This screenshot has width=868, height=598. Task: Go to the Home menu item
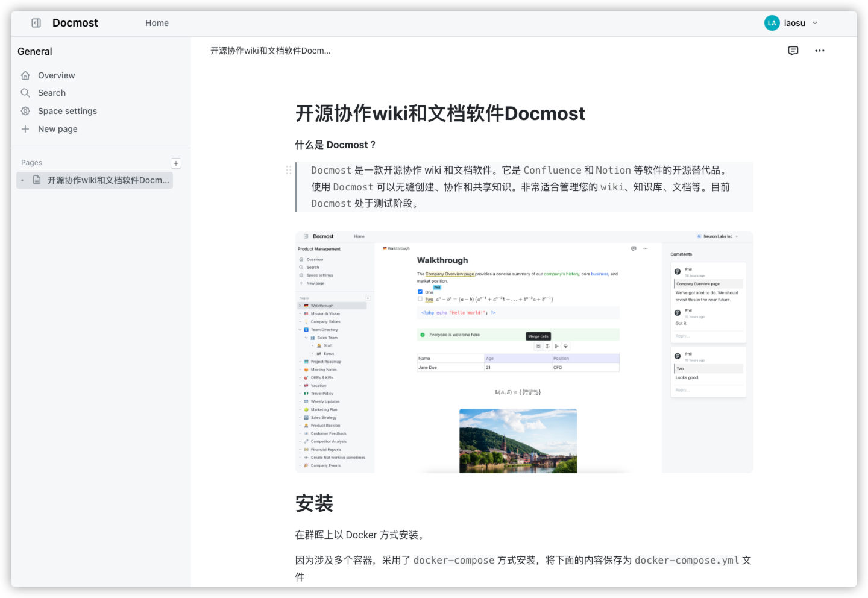(157, 23)
